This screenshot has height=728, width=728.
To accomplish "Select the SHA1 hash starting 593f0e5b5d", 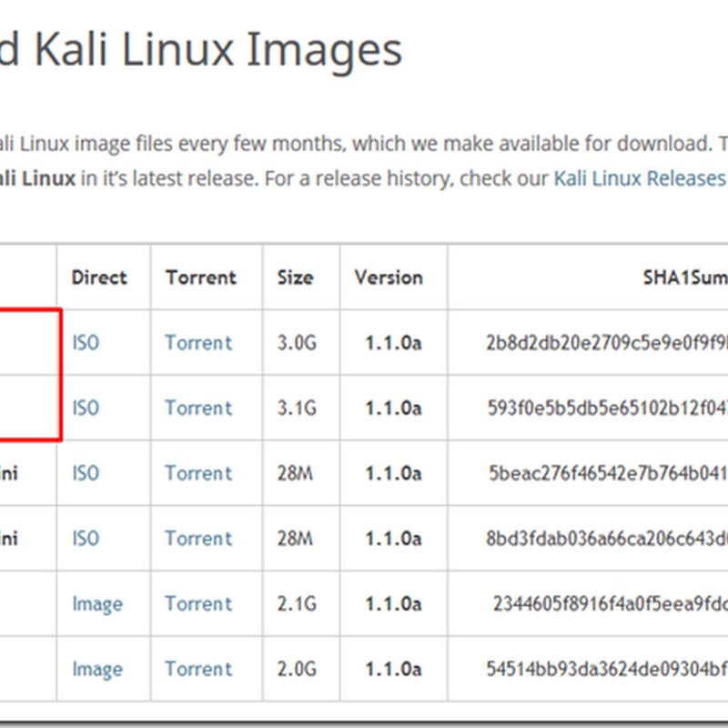I will (607, 408).
